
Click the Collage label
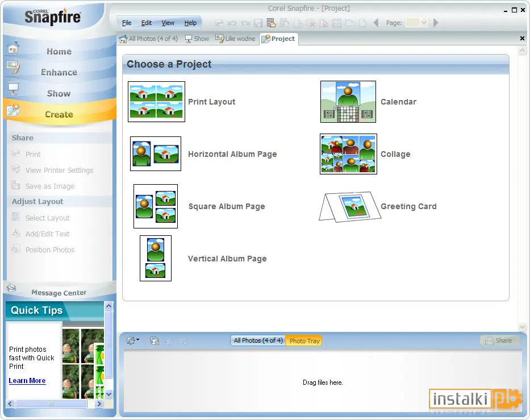coord(395,154)
